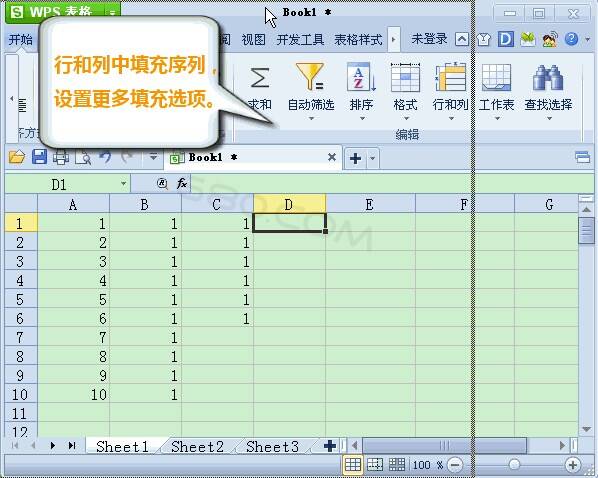The width and height of the screenshot is (598, 478).
Task: Open the 视图 view ribbon tab
Action: point(254,39)
